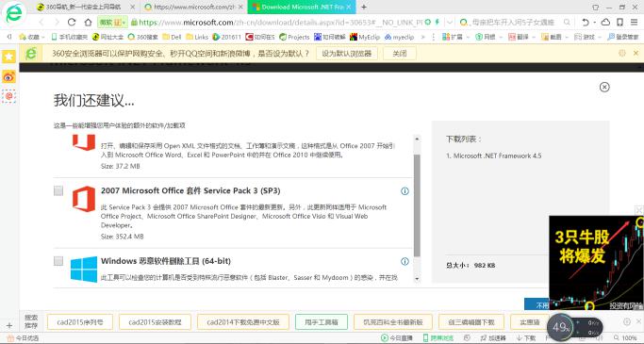Click the 100% zoom level control
This screenshot has height=344, width=644.
click(626, 338)
